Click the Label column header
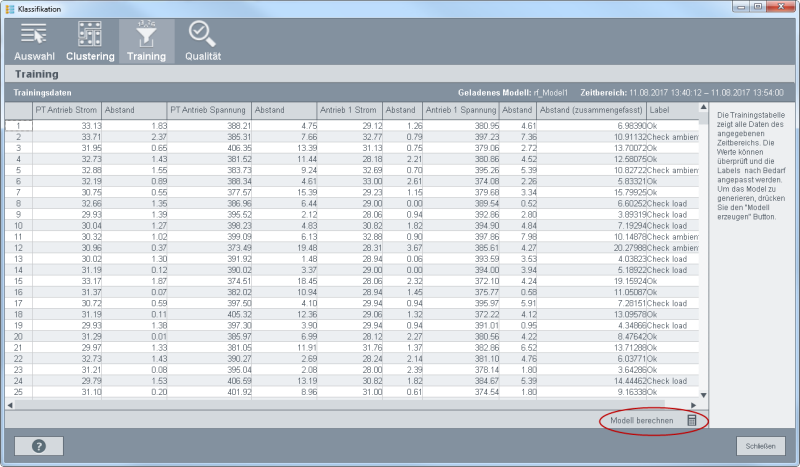This screenshot has width=800, height=467. (x=670, y=109)
